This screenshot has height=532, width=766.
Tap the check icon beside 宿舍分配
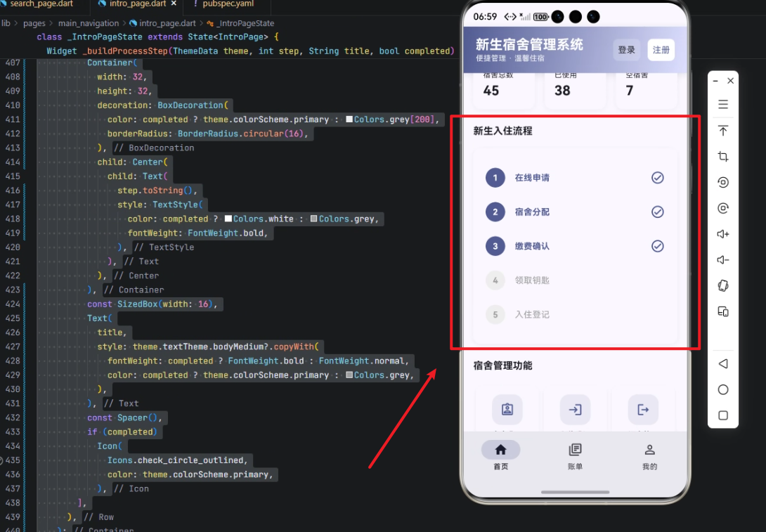[x=658, y=212]
